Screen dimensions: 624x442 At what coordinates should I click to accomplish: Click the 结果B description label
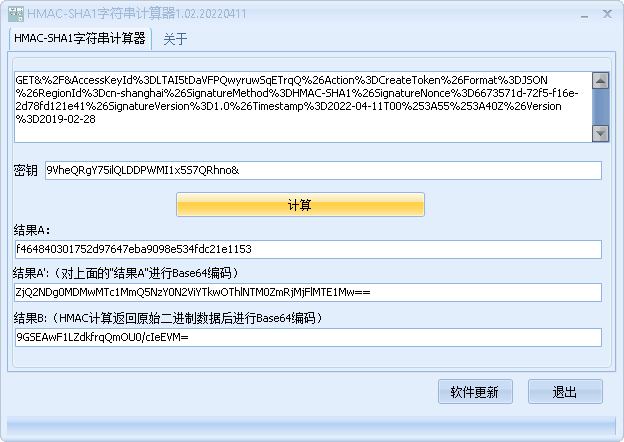(x=168, y=318)
